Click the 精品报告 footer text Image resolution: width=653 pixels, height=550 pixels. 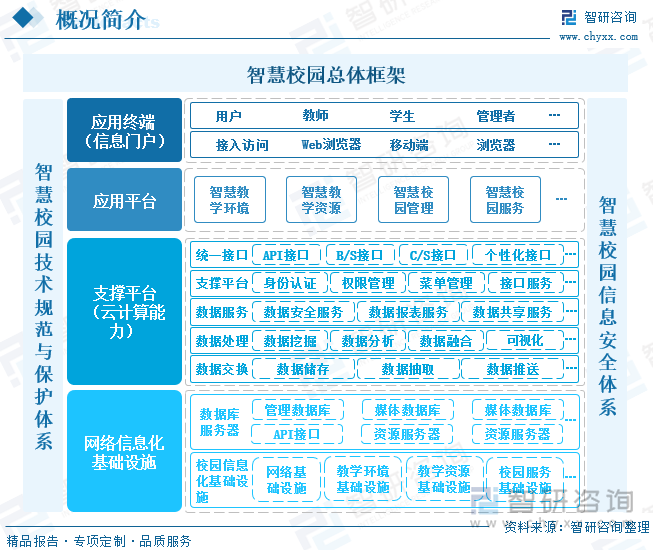click(32, 541)
